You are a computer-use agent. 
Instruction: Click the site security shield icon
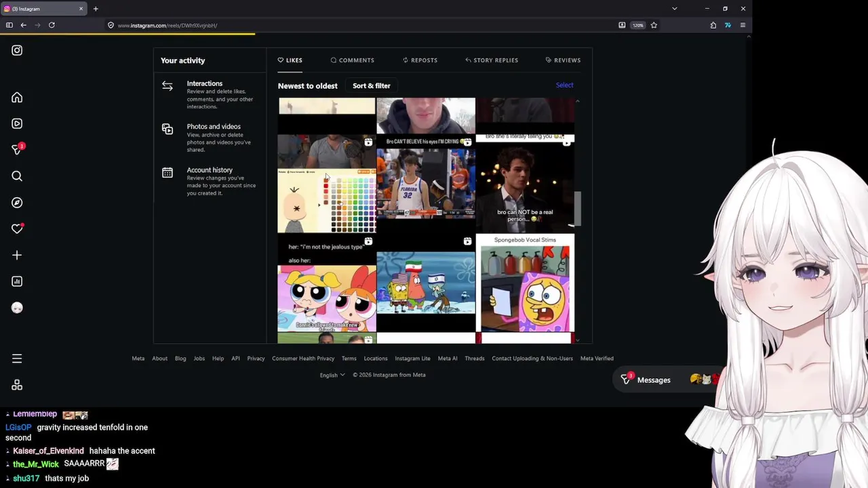tap(111, 25)
